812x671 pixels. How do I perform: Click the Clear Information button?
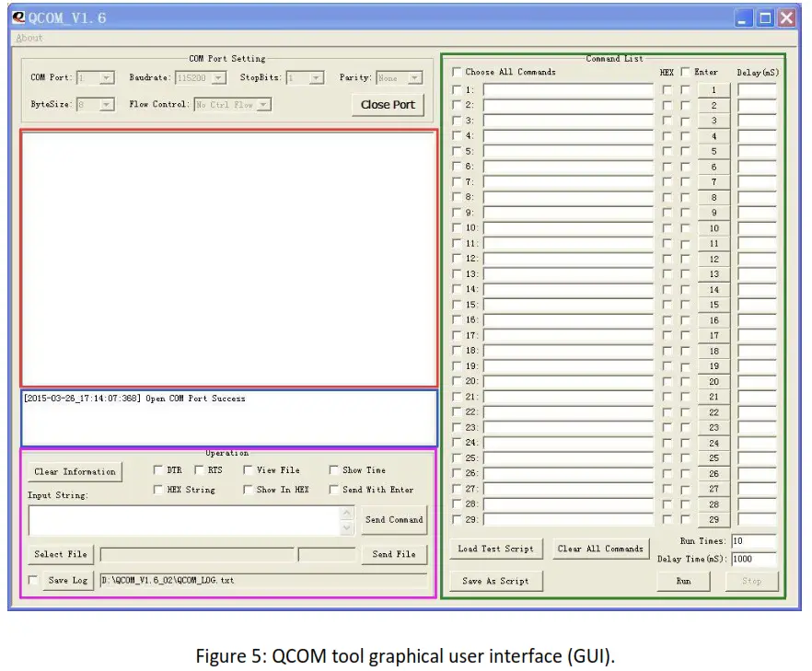pyautogui.click(x=75, y=471)
